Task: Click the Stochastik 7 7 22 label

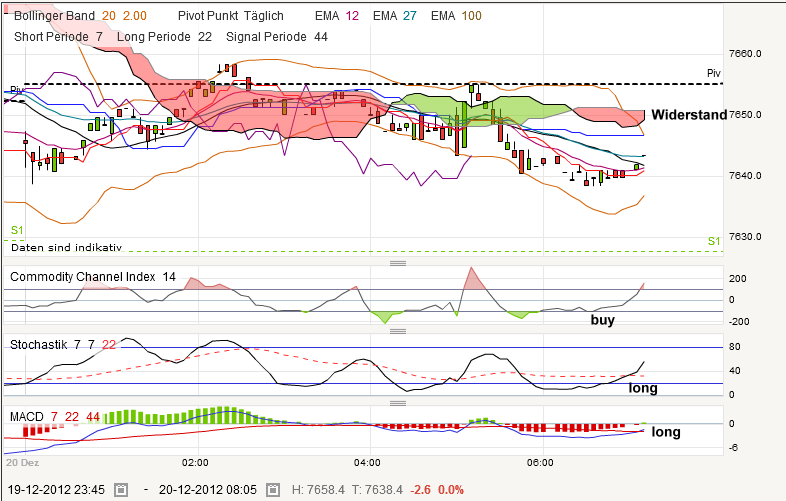Action: click(63, 345)
